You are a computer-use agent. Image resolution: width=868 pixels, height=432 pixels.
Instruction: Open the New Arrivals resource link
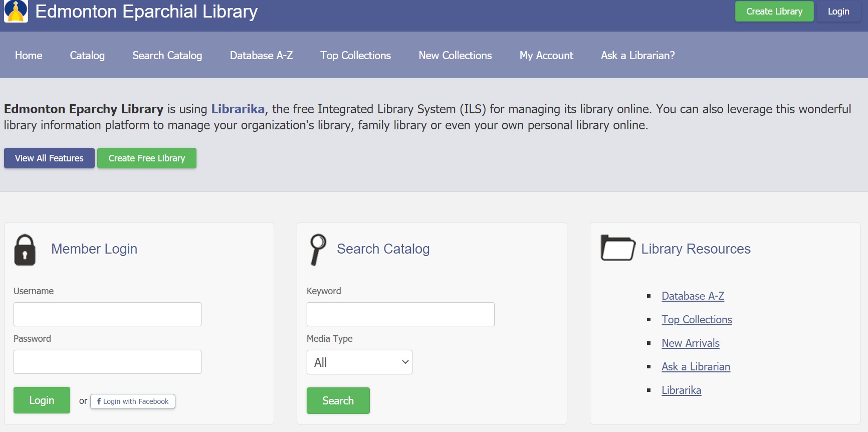690,343
